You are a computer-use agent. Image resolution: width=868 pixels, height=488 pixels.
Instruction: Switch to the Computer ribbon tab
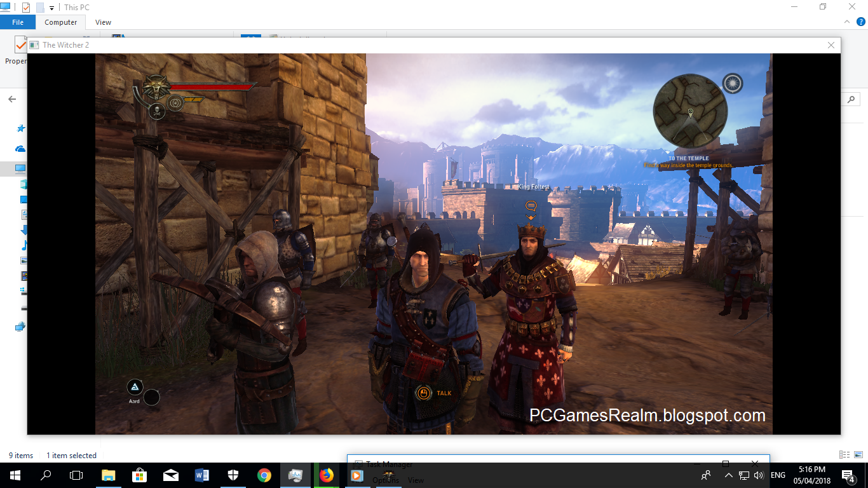[x=61, y=22]
